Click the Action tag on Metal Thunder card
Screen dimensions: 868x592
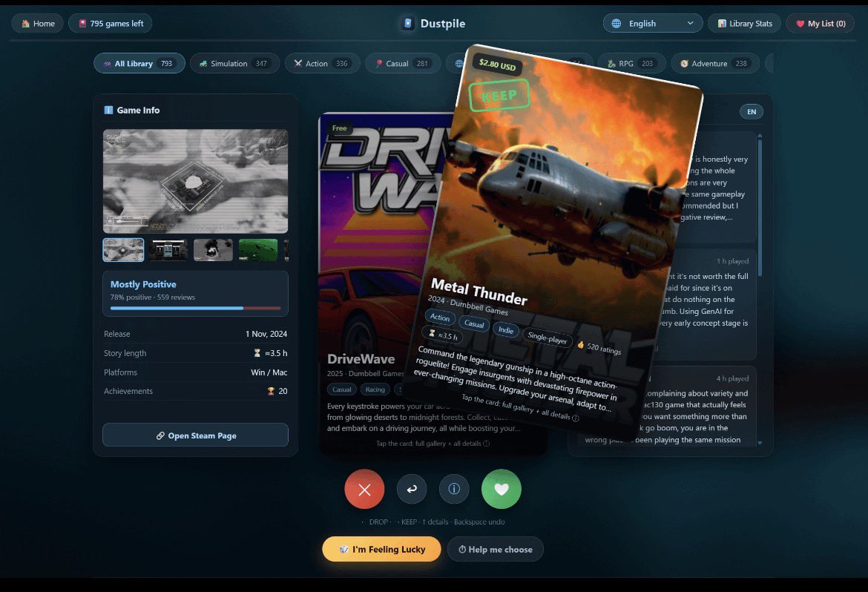(x=440, y=318)
